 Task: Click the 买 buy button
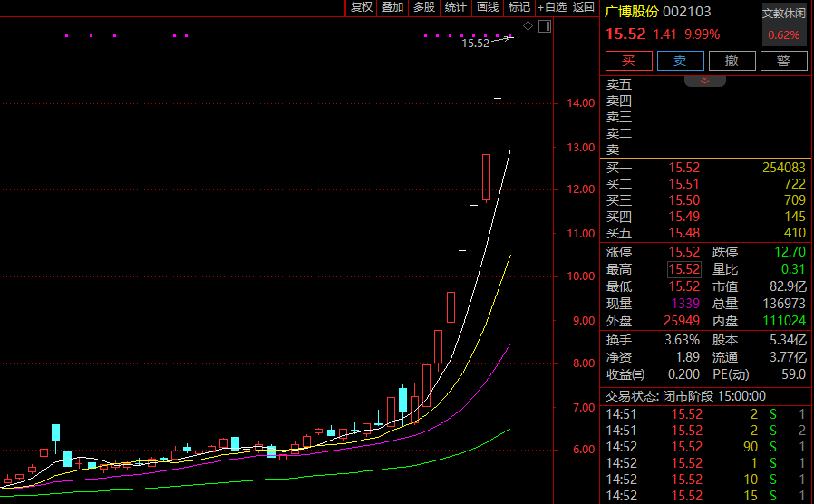pyautogui.click(x=628, y=61)
